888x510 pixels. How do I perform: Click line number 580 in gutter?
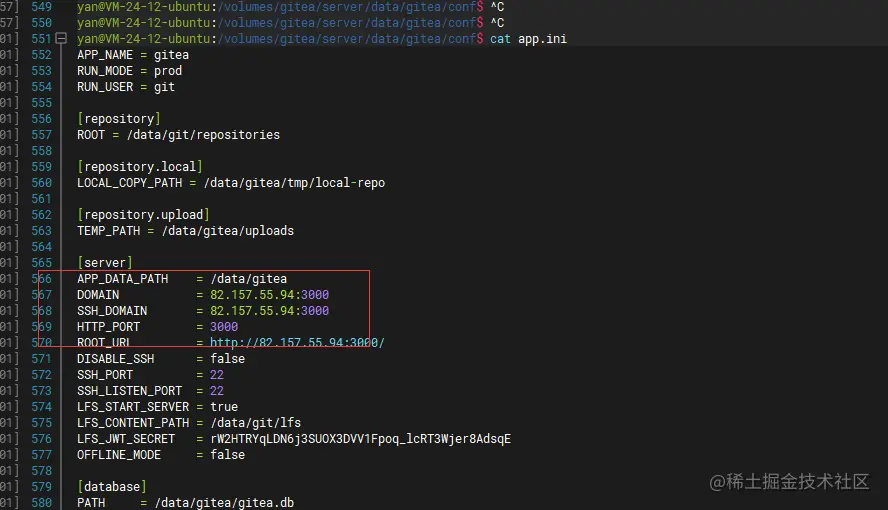click(x=41, y=503)
